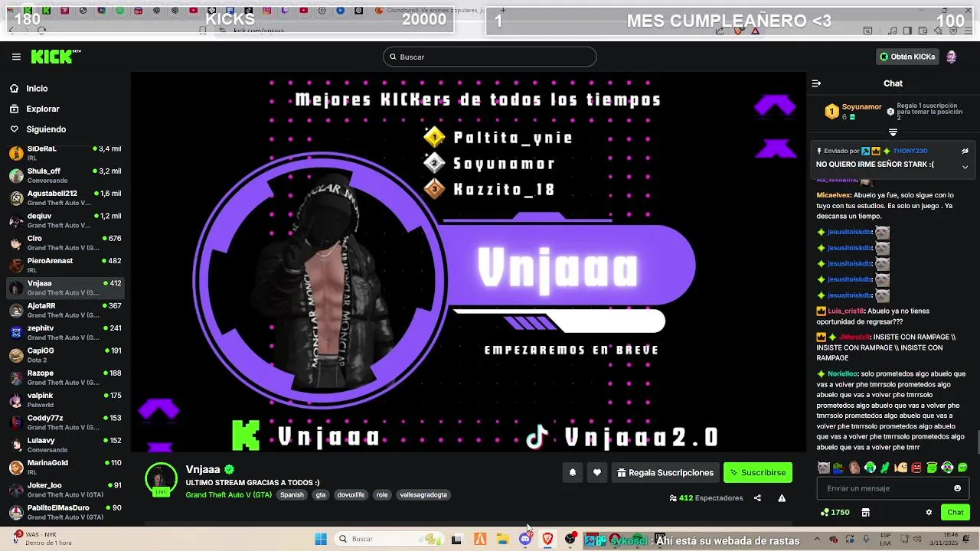Open chat settings with the gear icon
Viewport: 980px width, 551px height.
[x=929, y=513]
